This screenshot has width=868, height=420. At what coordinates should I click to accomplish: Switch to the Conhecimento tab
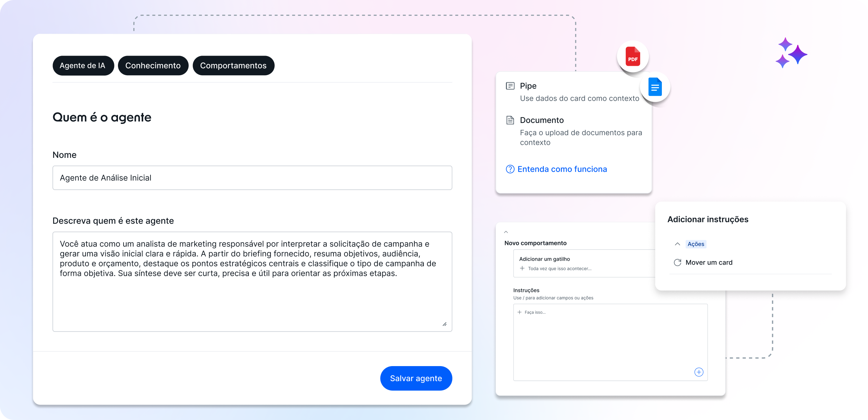tap(153, 65)
